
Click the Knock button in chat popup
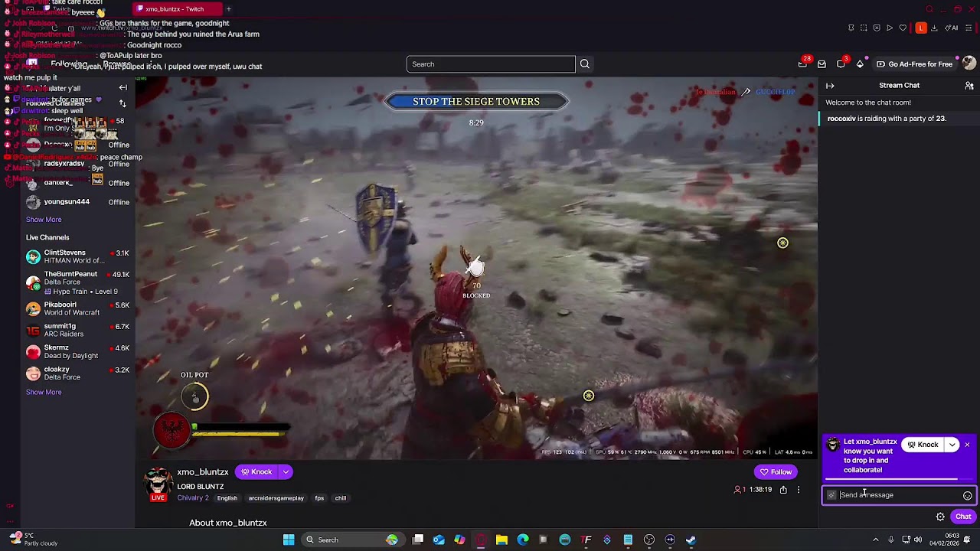click(923, 445)
